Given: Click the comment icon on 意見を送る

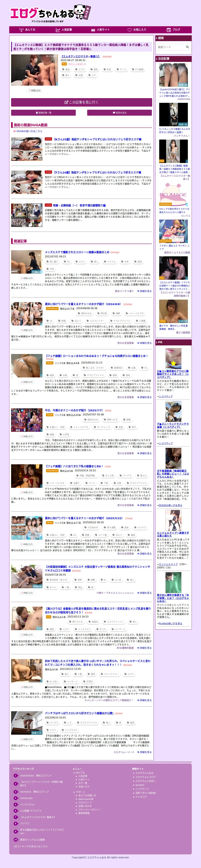Looking at the screenshot, I should tap(114, 113).
